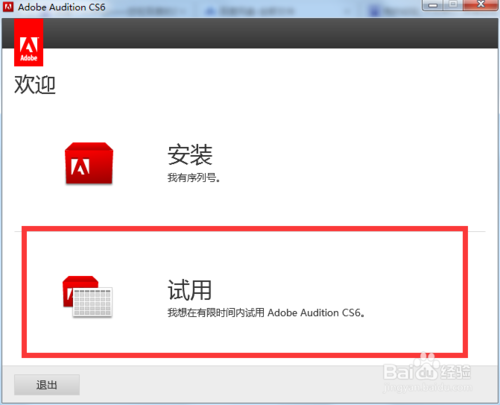Click the text 我有序列号
This screenshot has width=500, height=405.
194,178
